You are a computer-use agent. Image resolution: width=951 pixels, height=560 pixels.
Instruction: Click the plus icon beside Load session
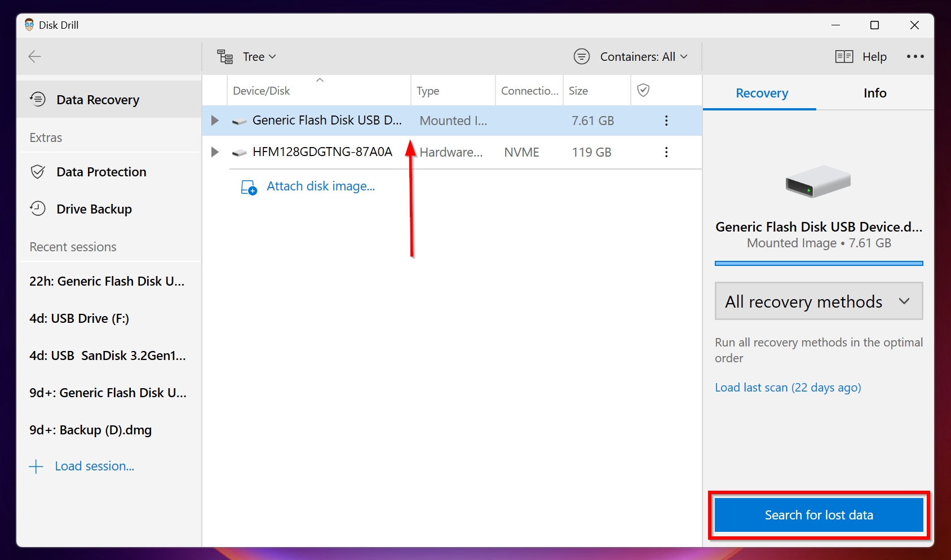(36, 466)
